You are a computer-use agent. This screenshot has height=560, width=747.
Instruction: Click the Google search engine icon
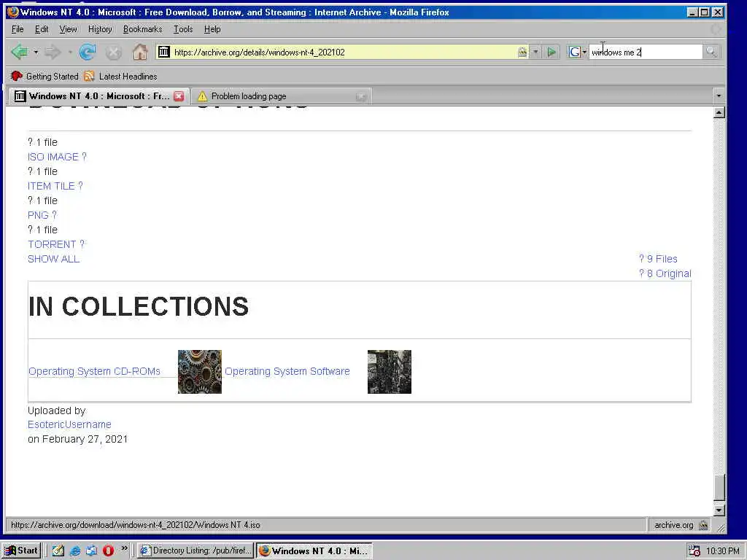(x=575, y=52)
